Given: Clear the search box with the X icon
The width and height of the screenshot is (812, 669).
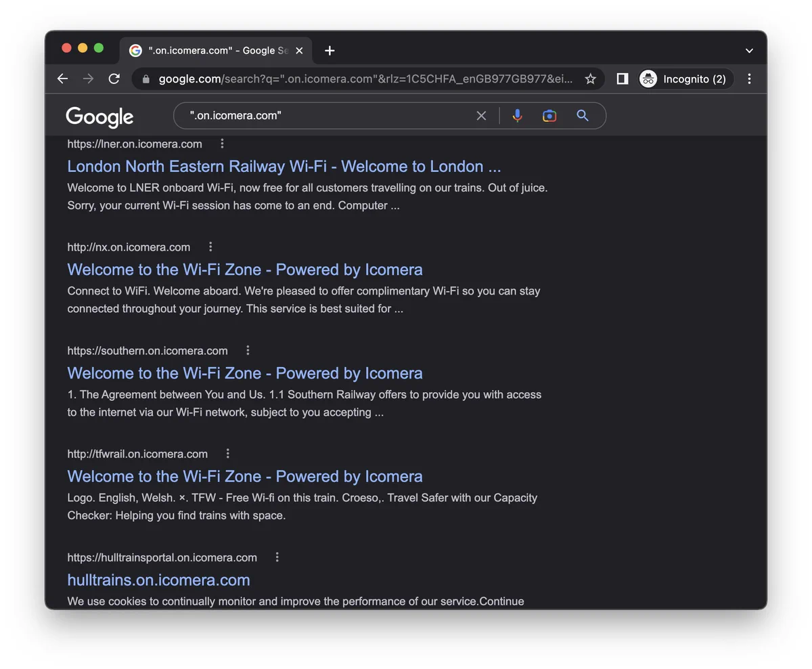Looking at the screenshot, I should coord(481,116).
